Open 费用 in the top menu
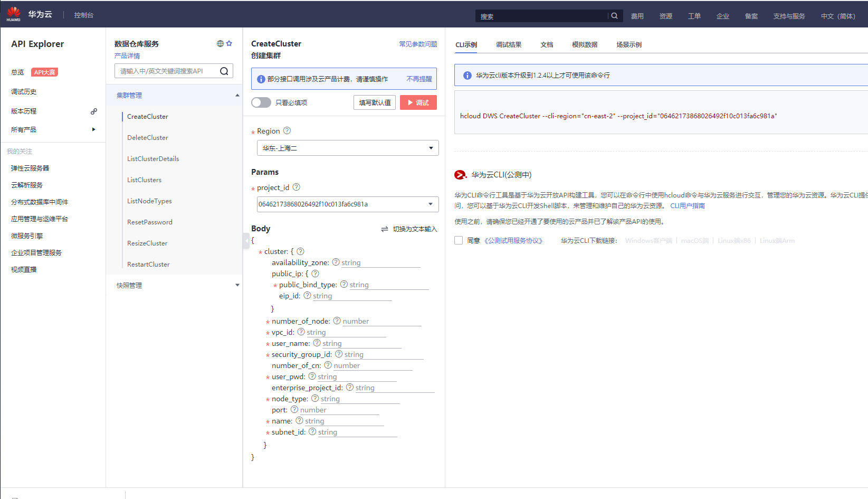868x499 pixels. tap(637, 16)
